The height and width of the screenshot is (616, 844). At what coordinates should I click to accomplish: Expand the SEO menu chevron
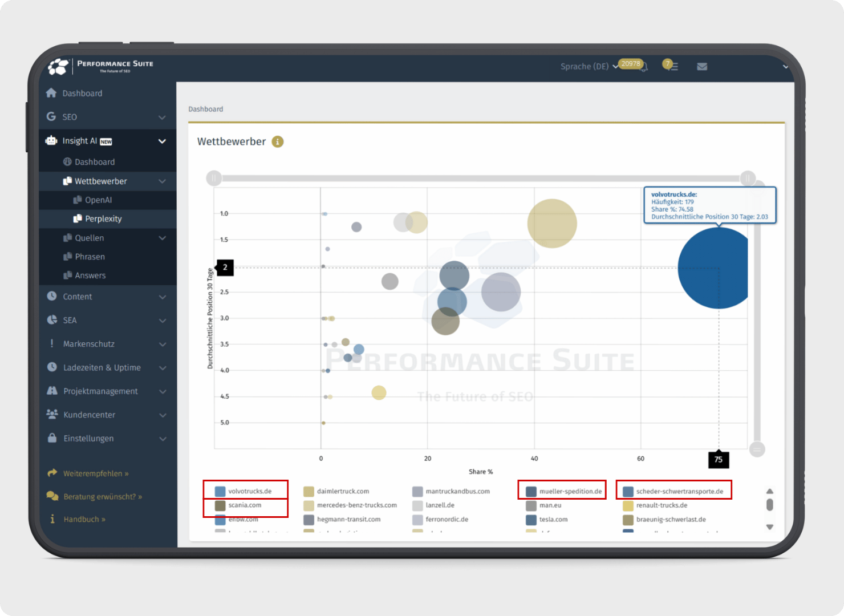coord(162,117)
